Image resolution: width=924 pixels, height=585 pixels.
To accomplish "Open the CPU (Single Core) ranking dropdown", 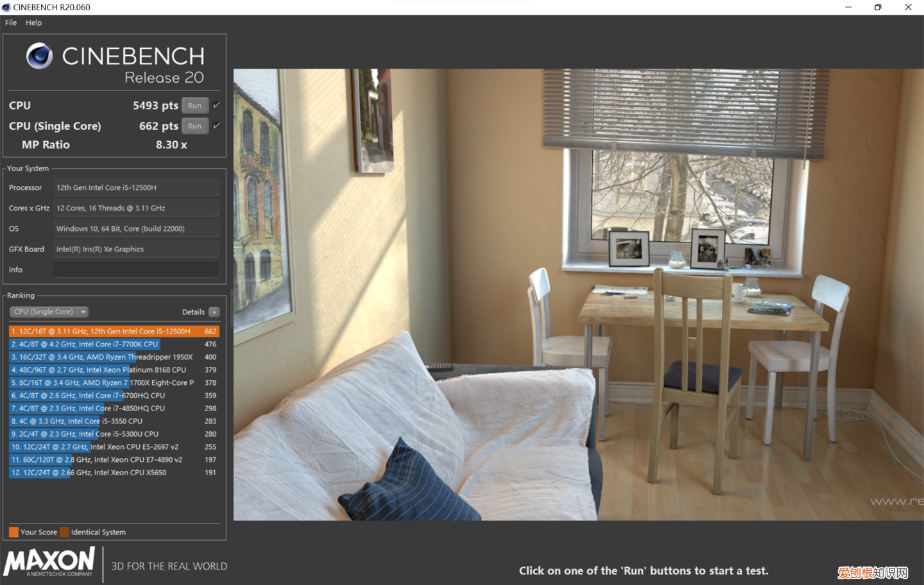I will point(49,312).
